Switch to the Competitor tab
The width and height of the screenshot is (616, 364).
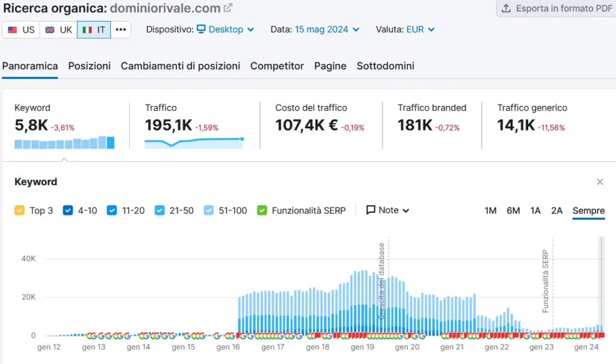[277, 66]
